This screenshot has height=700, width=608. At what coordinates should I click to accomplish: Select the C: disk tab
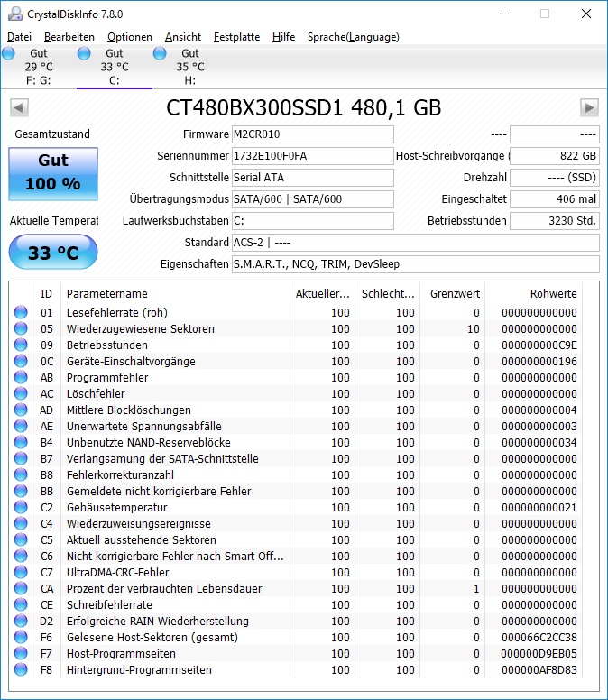click(x=115, y=67)
